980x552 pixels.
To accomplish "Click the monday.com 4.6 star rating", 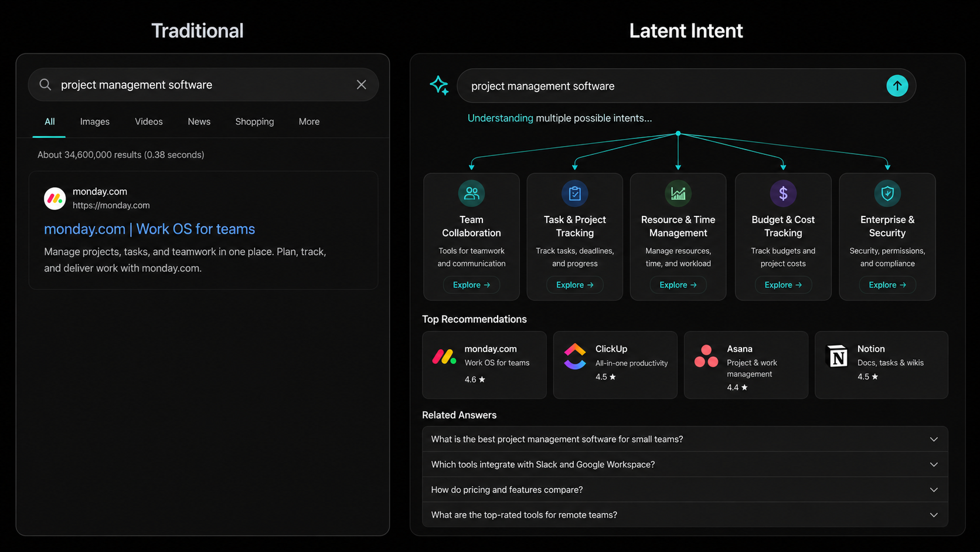I will pos(475,379).
